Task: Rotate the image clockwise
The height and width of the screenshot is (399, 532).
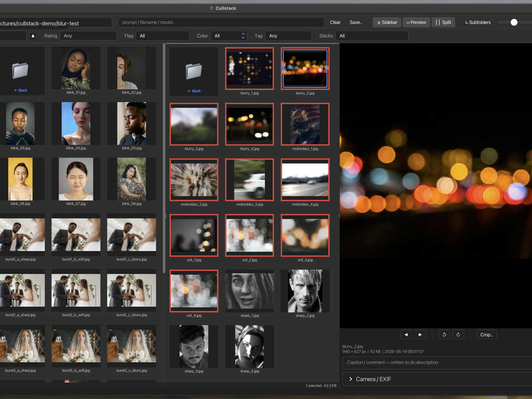Action: pyautogui.click(x=458, y=335)
